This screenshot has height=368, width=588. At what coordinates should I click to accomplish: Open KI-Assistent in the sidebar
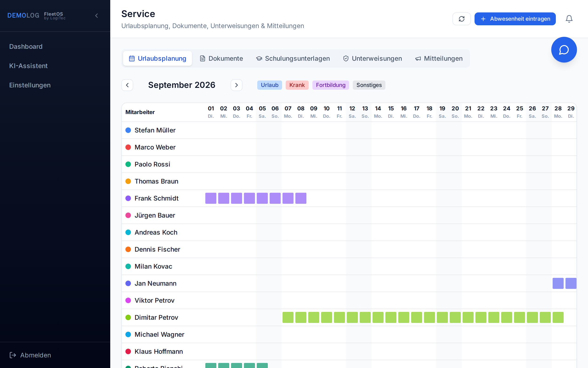pyautogui.click(x=28, y=66)
